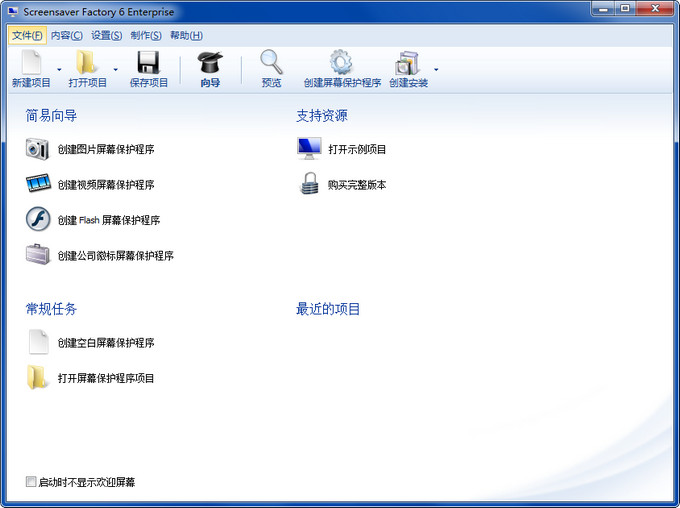Click the folder icon beside 打开屏幕保护程序项目
The height and width of the screenshot is (508, 680).
36,377
